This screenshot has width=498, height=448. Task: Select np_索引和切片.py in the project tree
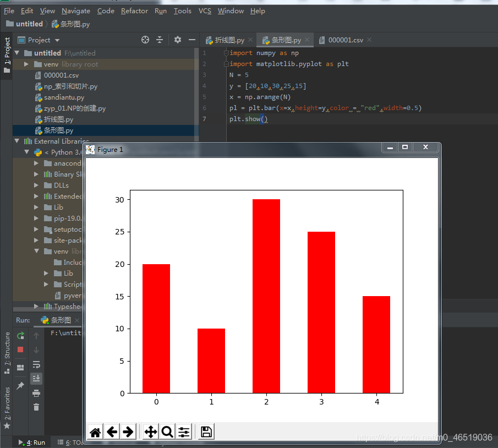point(70,86)
